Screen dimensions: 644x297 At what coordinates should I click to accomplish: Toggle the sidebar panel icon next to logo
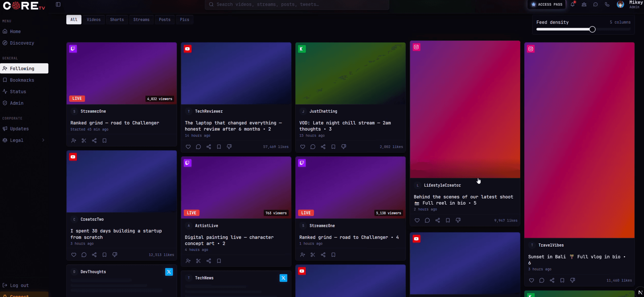[x=58, y=4]
